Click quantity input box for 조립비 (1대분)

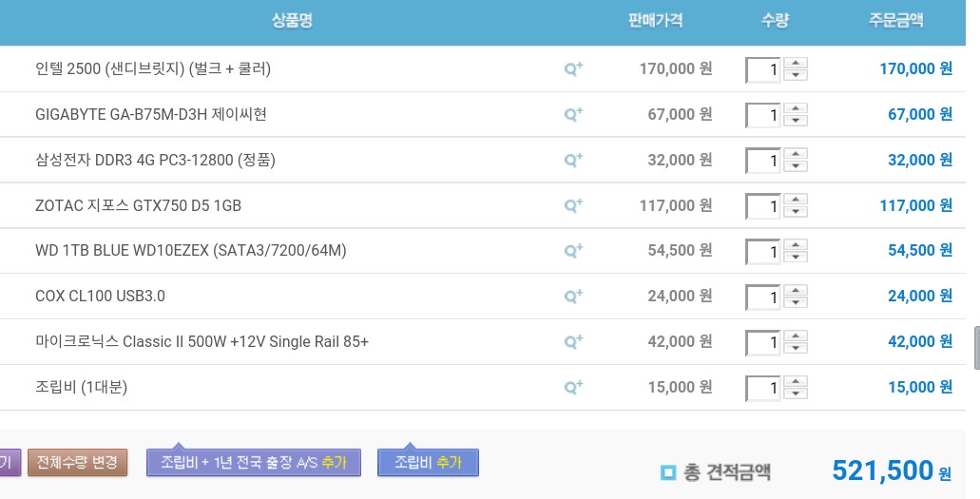coord(763,388)
